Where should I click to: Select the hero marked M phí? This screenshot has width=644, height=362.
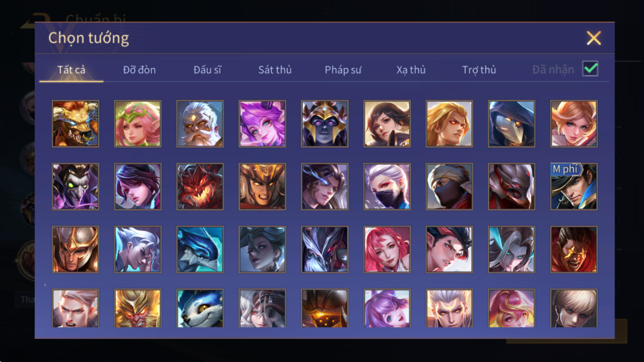(x=574, y=187)
